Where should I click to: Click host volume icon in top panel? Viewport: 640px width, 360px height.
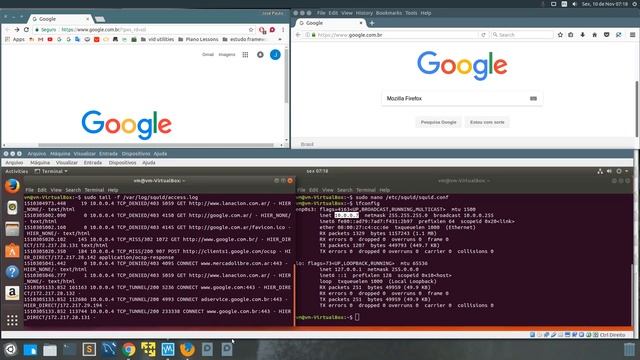coord(575,4)
